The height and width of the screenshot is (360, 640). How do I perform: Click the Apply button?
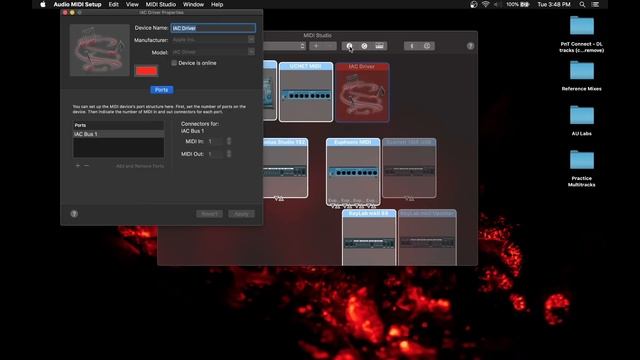point(241,214)
